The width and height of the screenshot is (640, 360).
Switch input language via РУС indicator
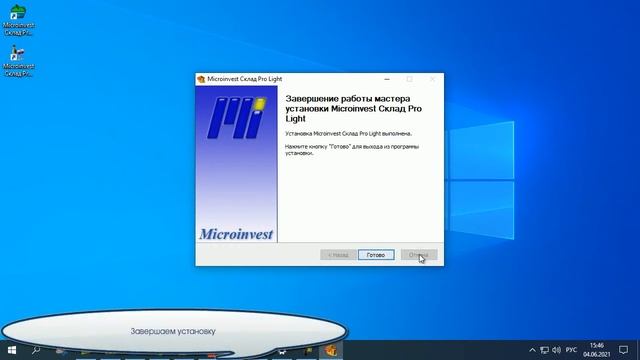571,350
